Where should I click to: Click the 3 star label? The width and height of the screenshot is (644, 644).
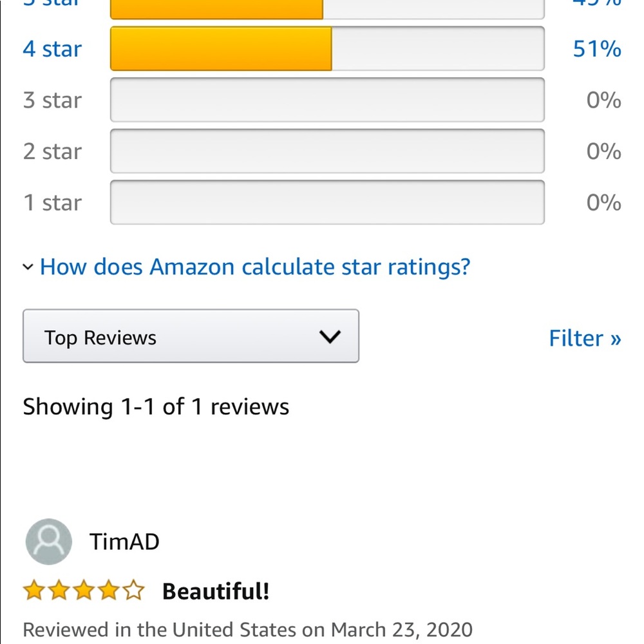(x=52, y=100)
